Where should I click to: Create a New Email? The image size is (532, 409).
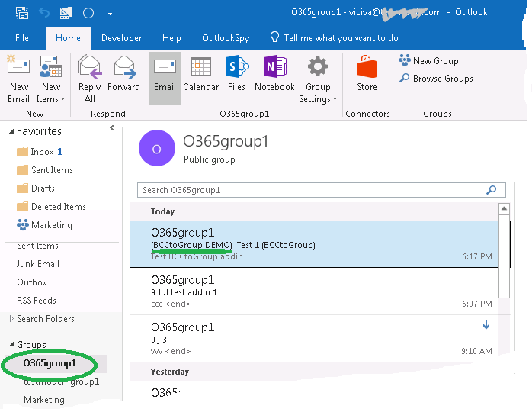point(18,79)
